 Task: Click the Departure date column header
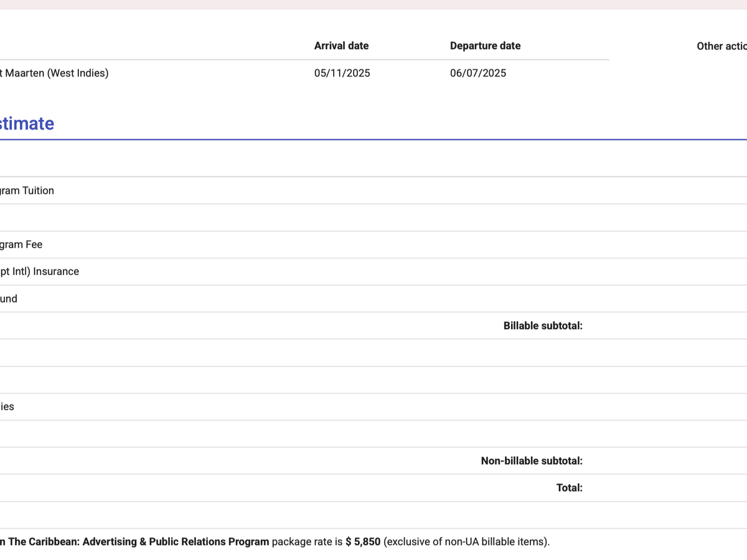pyautogui.click(x=485, y=46)
